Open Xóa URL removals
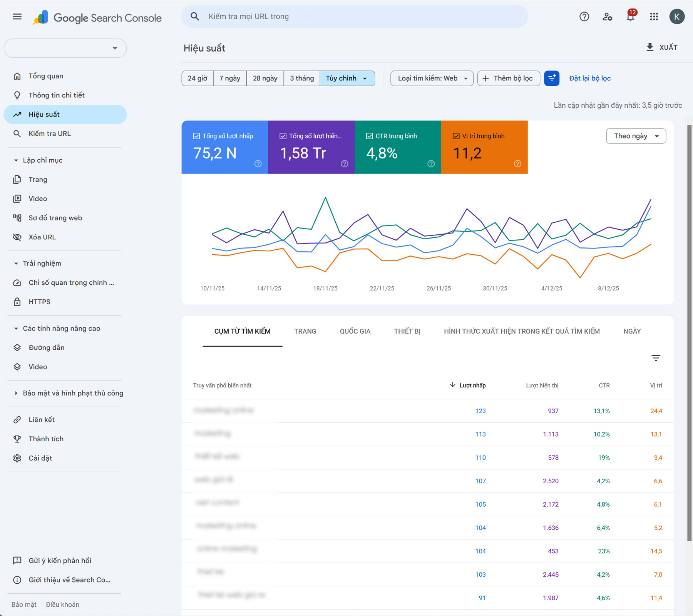Viewport: 693px width, 616px height. click(x=65, y=237)
